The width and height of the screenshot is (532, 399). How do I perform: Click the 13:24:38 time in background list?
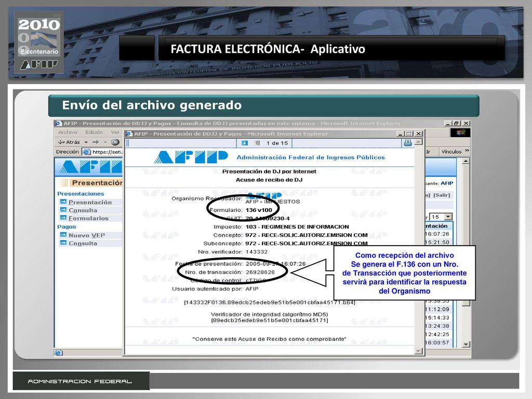click(437, 326)
